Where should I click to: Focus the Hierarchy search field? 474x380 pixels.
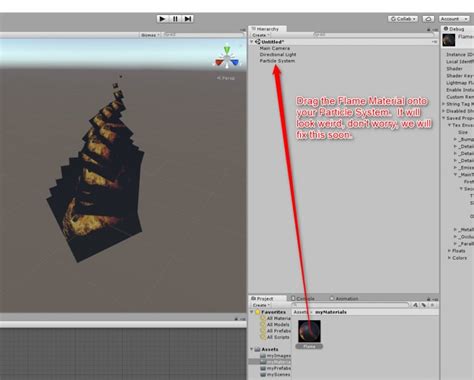pos(373,35)
